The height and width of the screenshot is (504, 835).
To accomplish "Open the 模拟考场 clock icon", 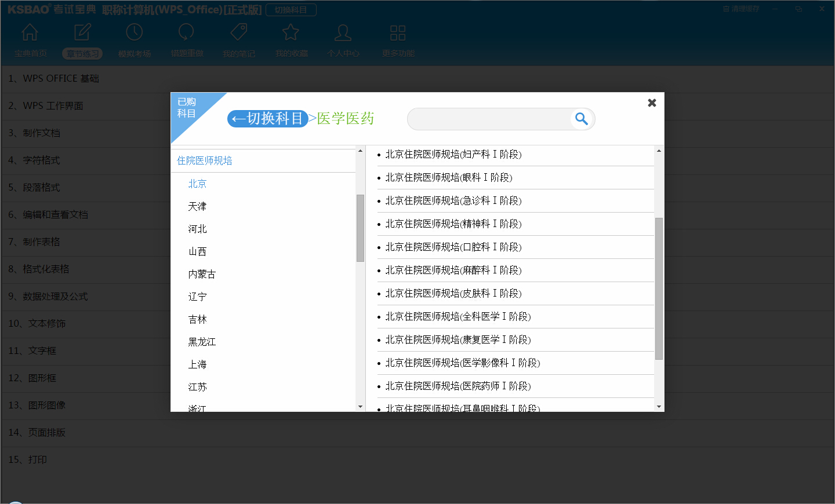I will tap(135, 33).
